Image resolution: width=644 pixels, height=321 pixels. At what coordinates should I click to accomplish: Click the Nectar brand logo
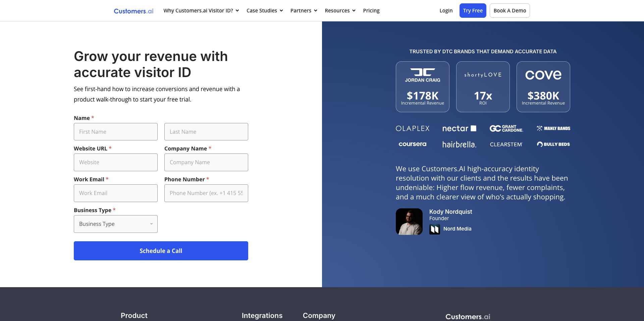(x=459, y=128)
